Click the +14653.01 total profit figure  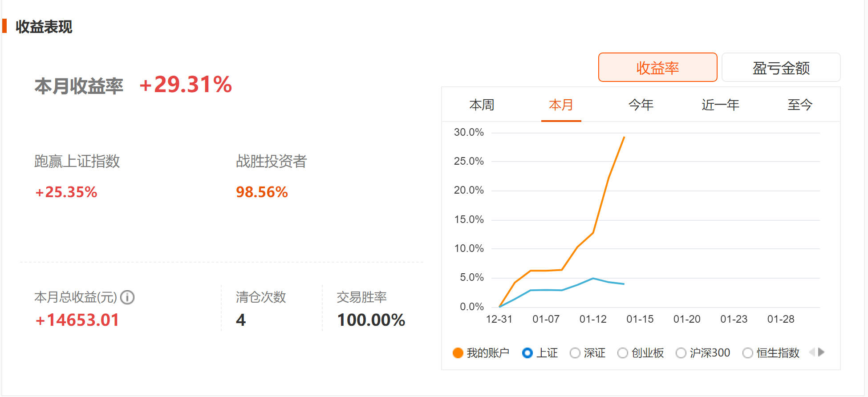point(77,320)
